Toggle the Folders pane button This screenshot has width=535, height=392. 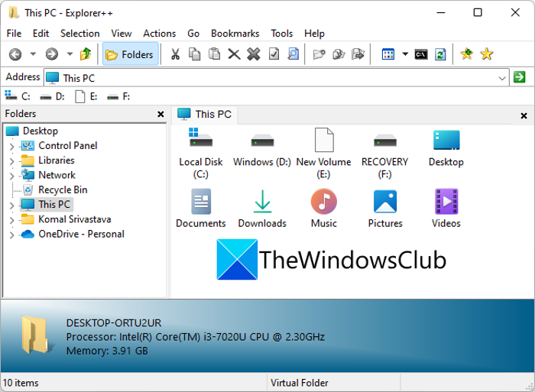tap(131, 54)
